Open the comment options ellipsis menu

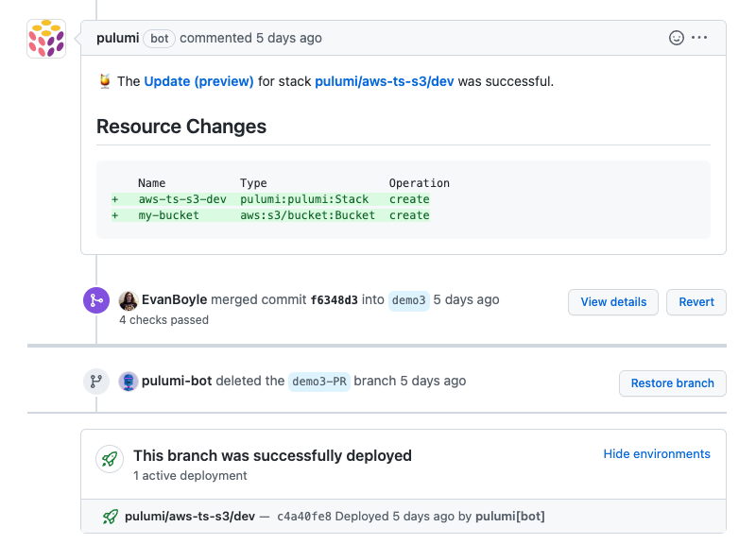click(x=699, y=38)
